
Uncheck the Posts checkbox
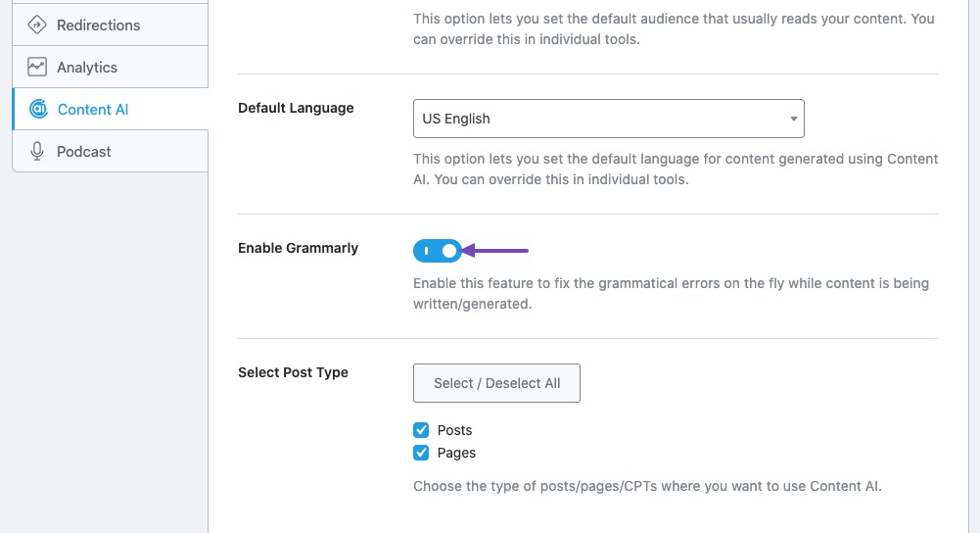(x=421, y=430)
